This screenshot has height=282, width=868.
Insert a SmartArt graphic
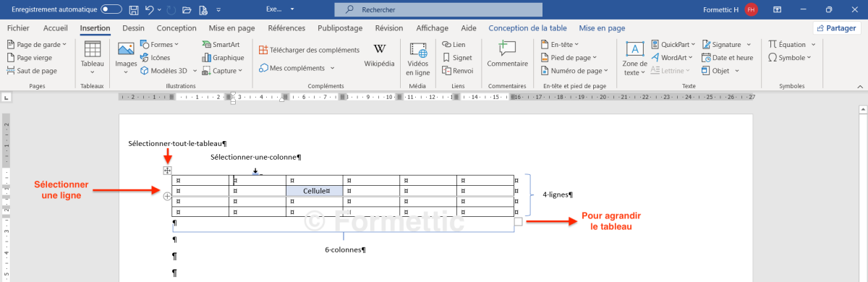tap(221, 45)
